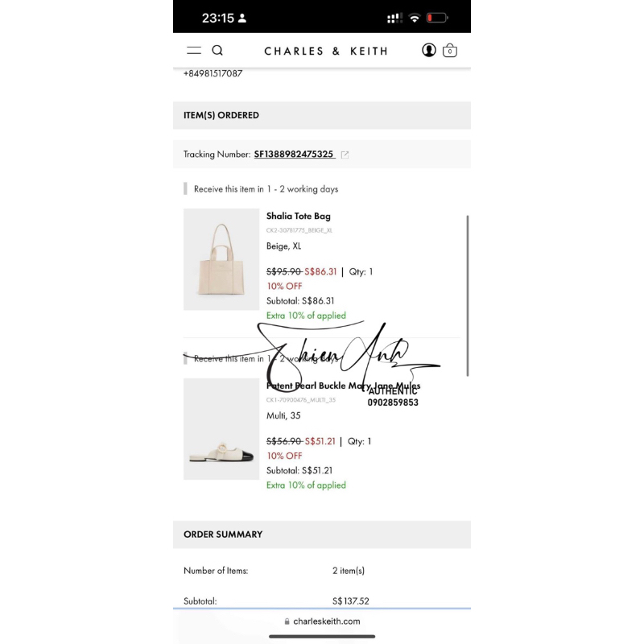This screenshot has height=644, width=644.
Task: Select the search magnifier icon
Action: (217, 49)
